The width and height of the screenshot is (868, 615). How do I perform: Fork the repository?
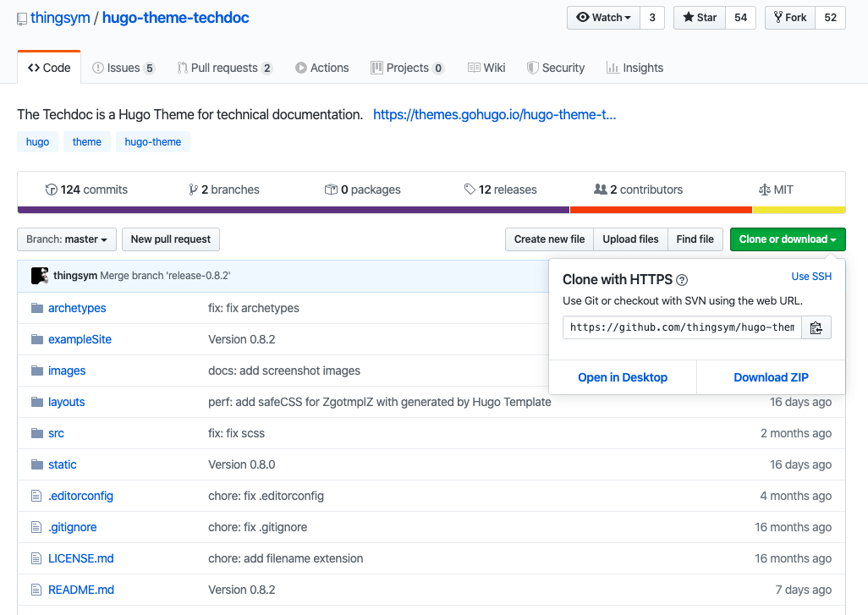(790, 18)
